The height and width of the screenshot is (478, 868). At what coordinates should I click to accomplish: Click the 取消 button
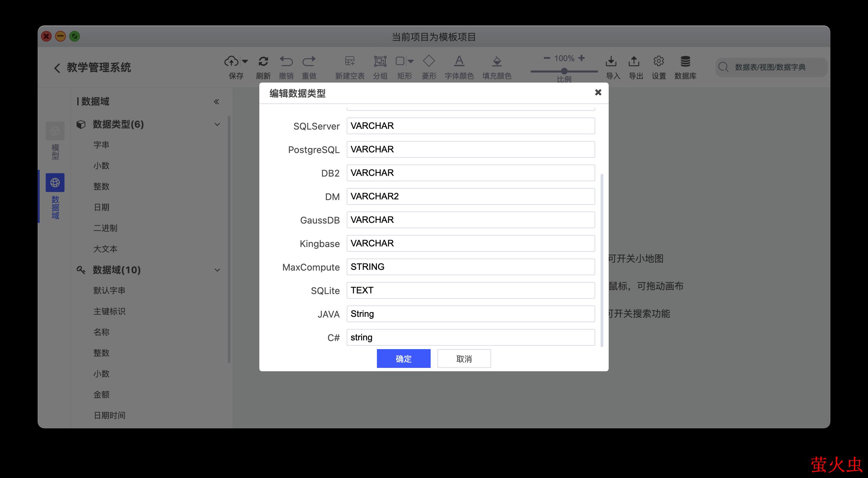click(x=464, y=358)
